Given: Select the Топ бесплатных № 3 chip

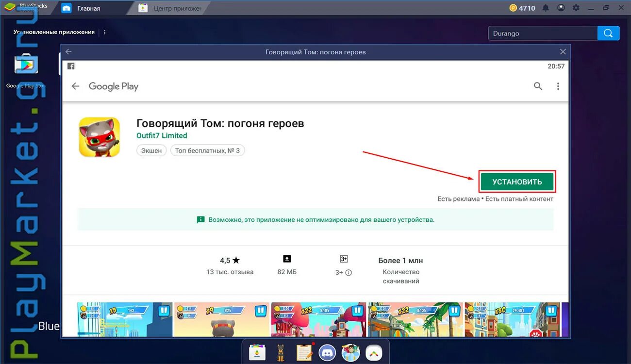Looking at the screenshot, I should [x=207, y=150].
